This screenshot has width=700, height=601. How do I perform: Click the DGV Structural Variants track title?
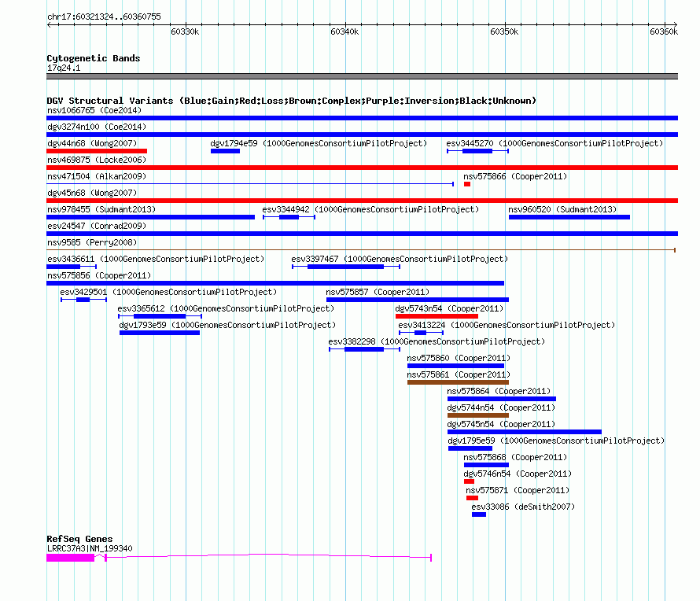click(291, 101)
